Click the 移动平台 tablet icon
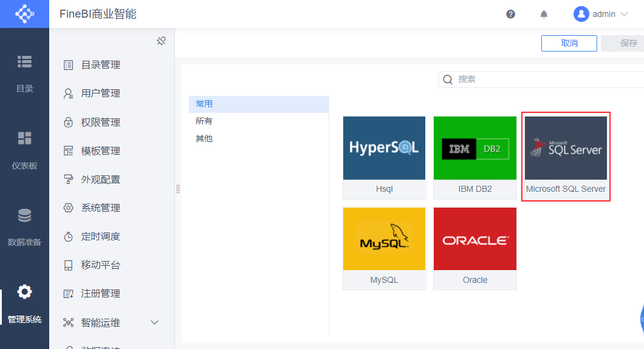 pyautogui.click(x=68, y=265)
